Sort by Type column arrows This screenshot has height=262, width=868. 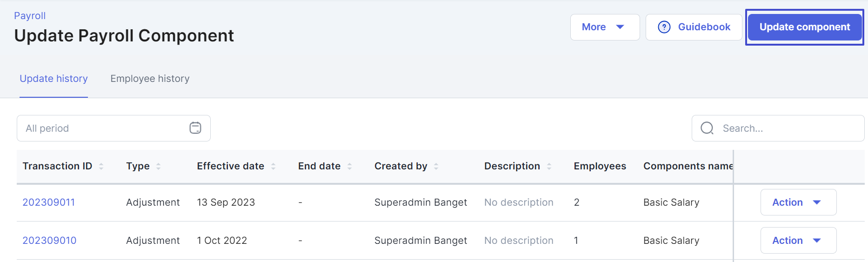tap(159, 166)
